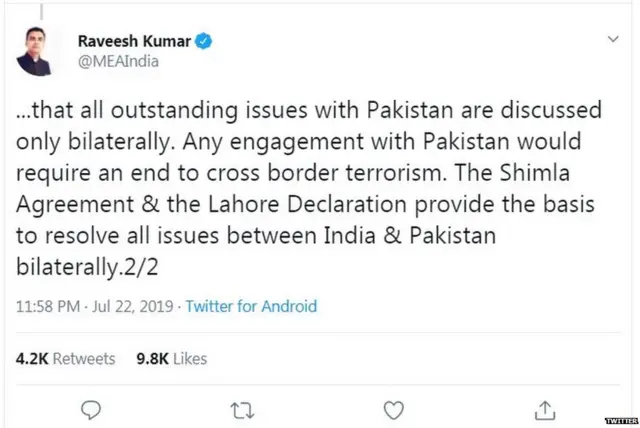Reply to the tweet via the speech bubble icon
The image size is (640, 428).
[91, 410]
